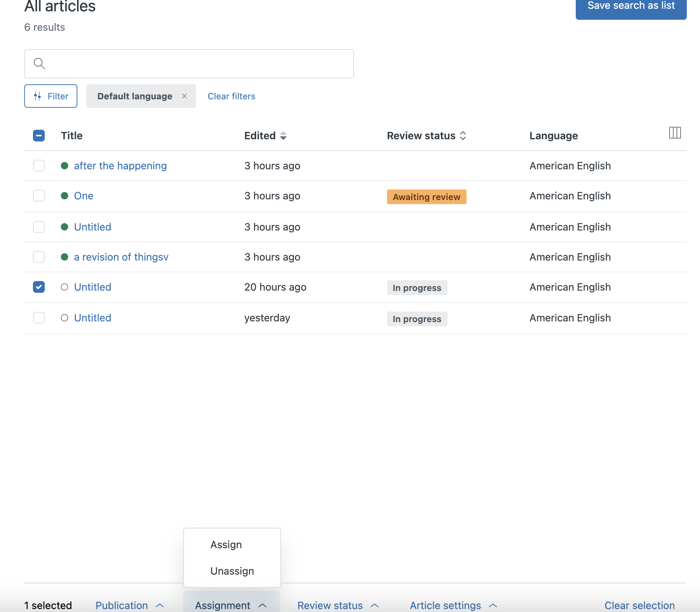The width and height of the screenshot is (700, 612).
Task: Expand the Publication bulk menu
Action: (x=129, y=605)
